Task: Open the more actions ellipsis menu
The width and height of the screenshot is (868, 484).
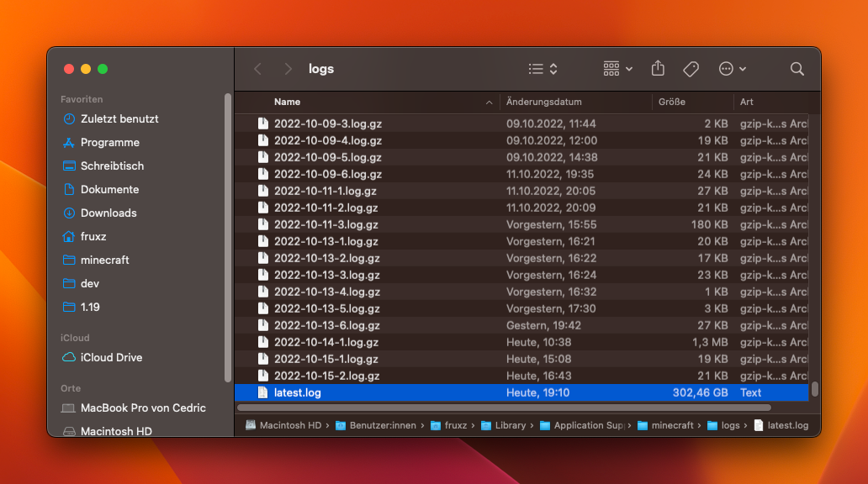Action: point(732,69)
